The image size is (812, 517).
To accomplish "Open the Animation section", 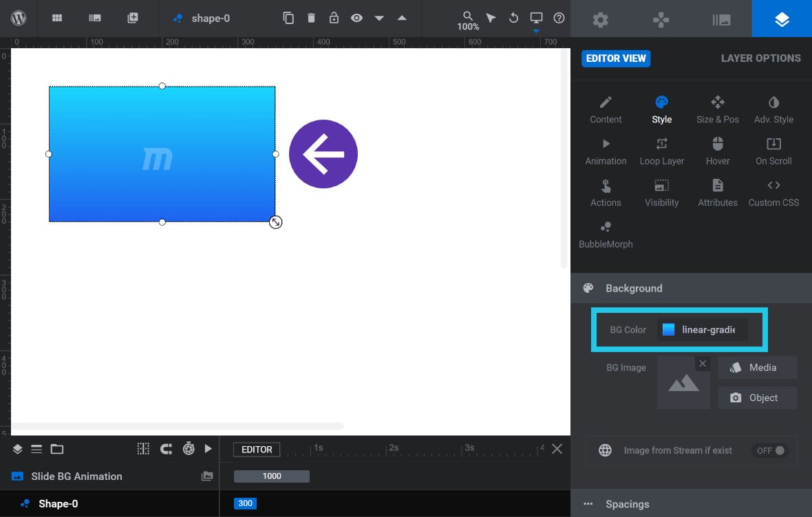I will tap(606, 152).
